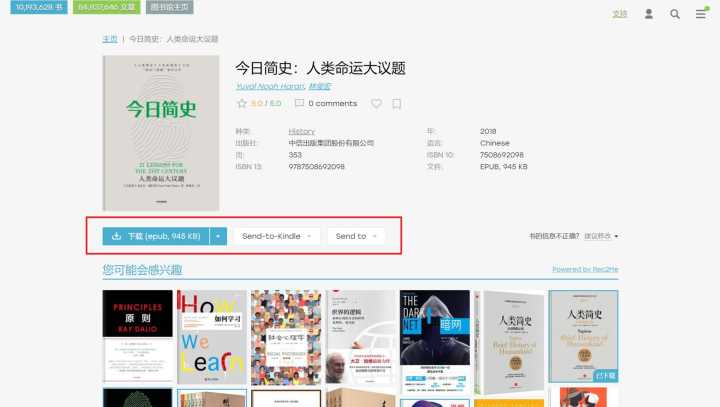Open the History category link
720x407 pixels.
coord(302,131)
